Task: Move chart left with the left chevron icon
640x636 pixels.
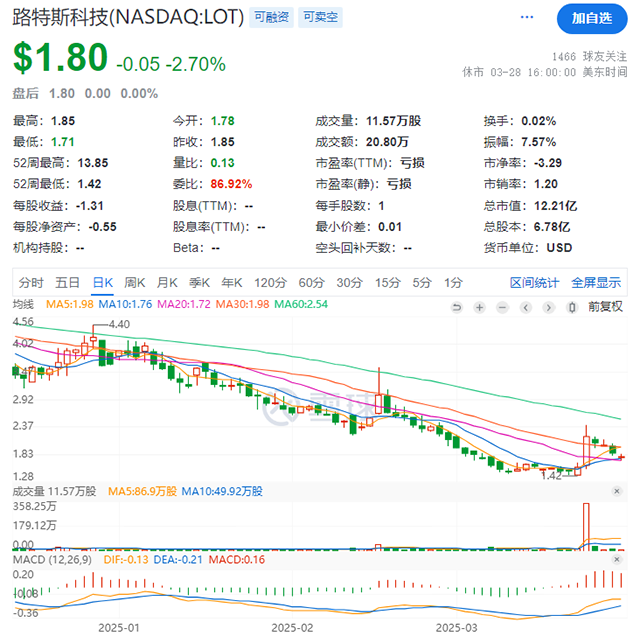Action: tap(526, 307)
